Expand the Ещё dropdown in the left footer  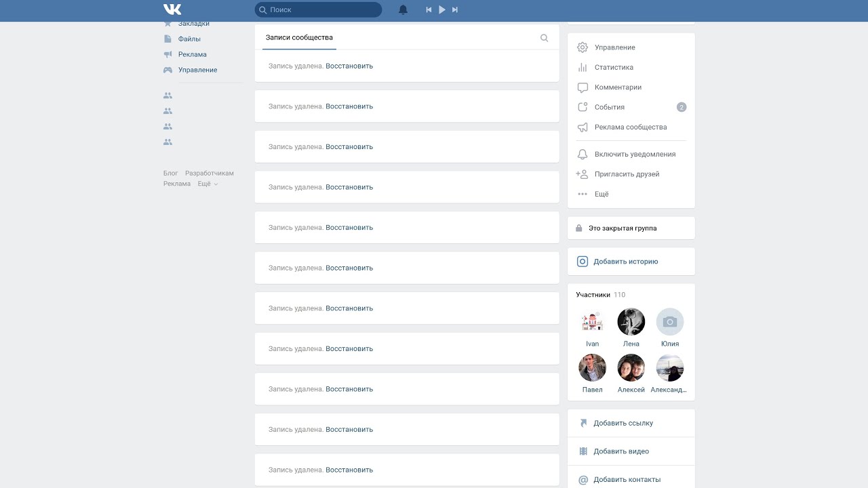click(x=208, y=184)
